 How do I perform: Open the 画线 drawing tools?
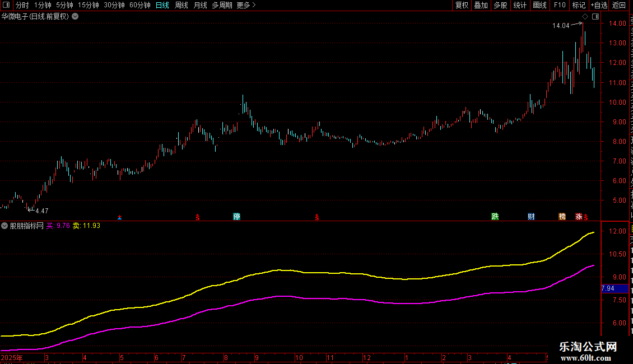coord(539,5)
